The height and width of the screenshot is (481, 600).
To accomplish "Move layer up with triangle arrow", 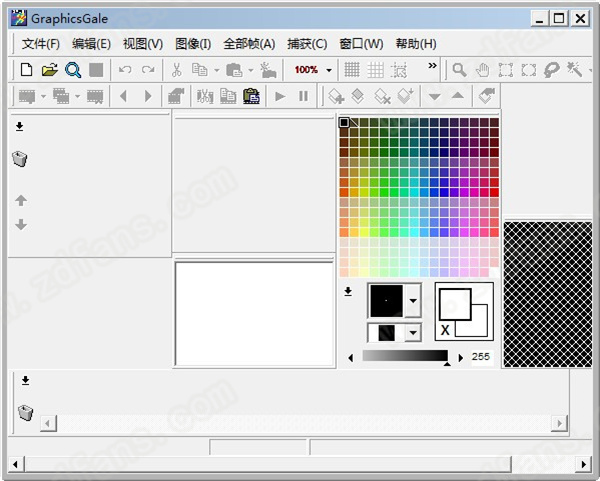I will [458, 96].
